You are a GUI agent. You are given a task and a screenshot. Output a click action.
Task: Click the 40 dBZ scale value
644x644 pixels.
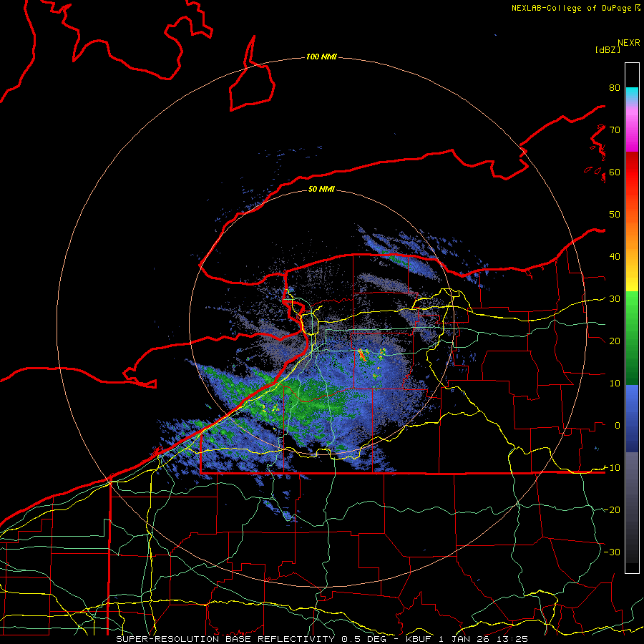(x=615, y=256)
